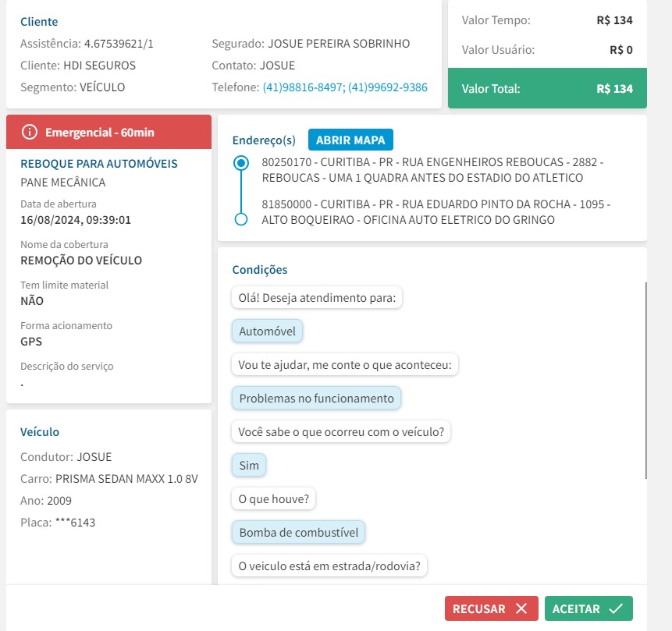Screen dimensions: 672x631
Task: Click the X icon on Recusar
Action: (521, 609)
